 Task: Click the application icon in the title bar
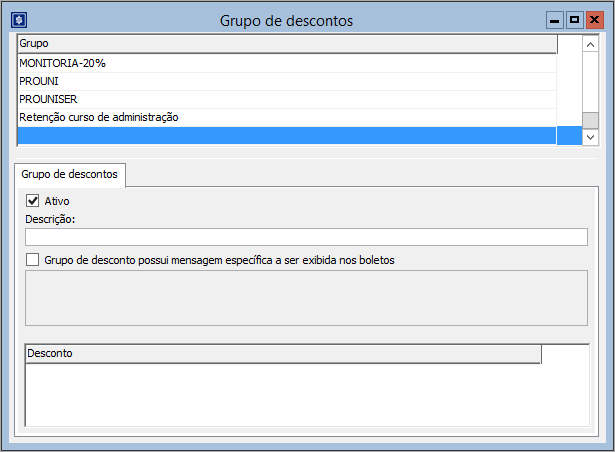(x=19, y=20)
